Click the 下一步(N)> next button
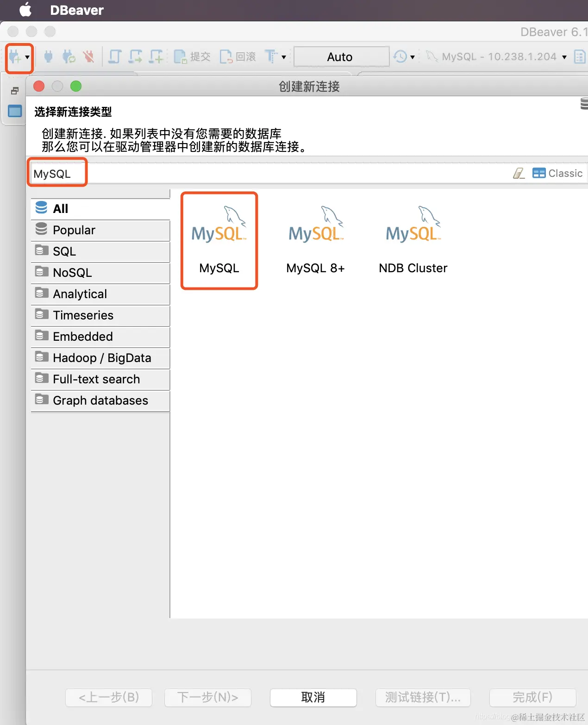 pyautogui.click(x=208, y=697)
